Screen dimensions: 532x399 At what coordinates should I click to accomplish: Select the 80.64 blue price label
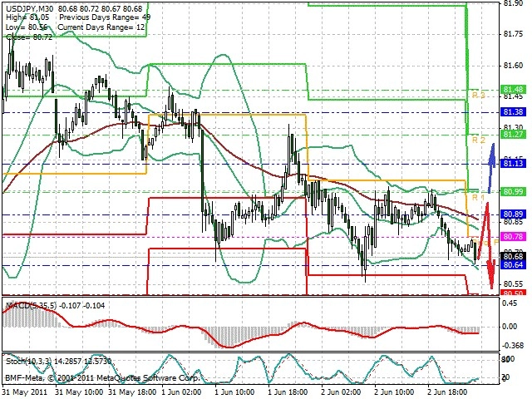[x=513, y=264]
